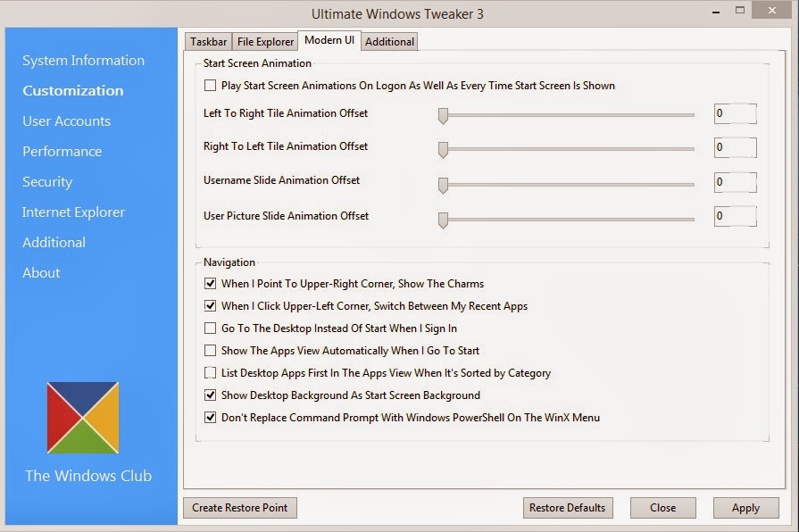Click the Close button at bottom
The height and width of the screenshot is (532, 799).
(663, 508)
